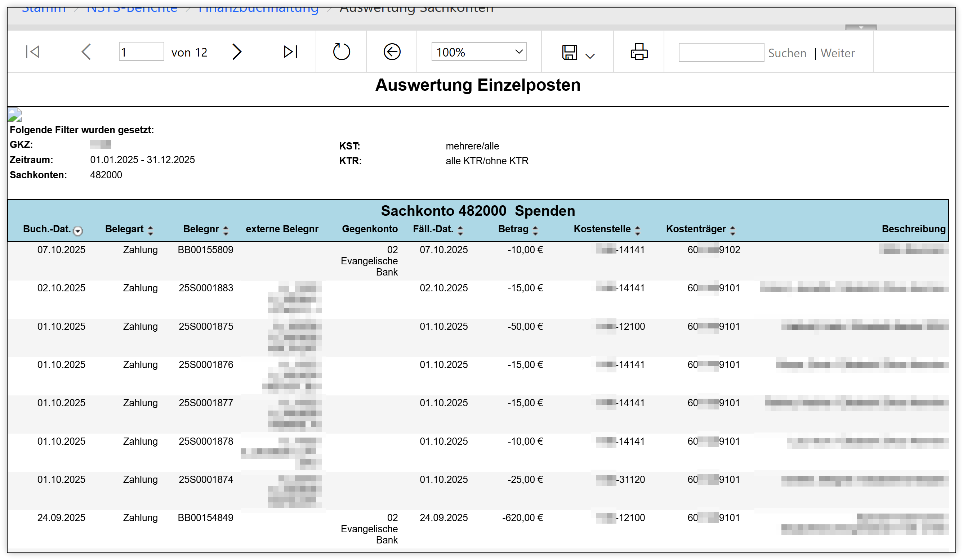Click the save/export disk icon
Screen dimensions: 963x560
569,52
